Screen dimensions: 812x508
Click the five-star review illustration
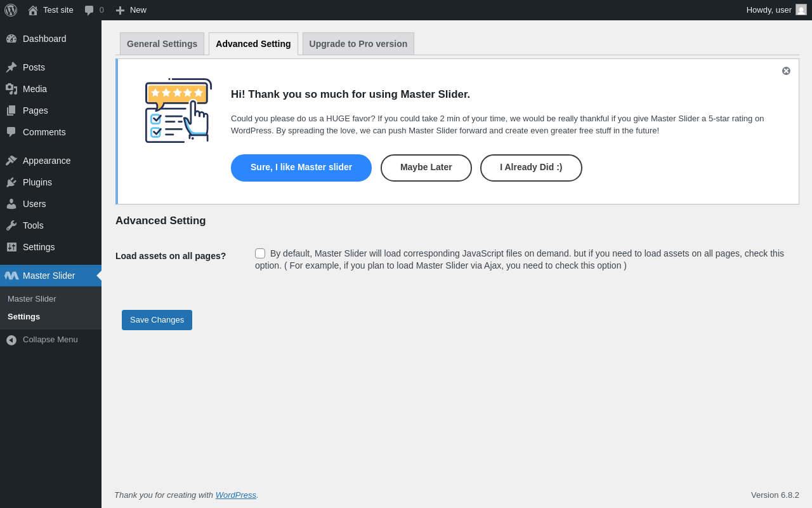coord(178,110)
